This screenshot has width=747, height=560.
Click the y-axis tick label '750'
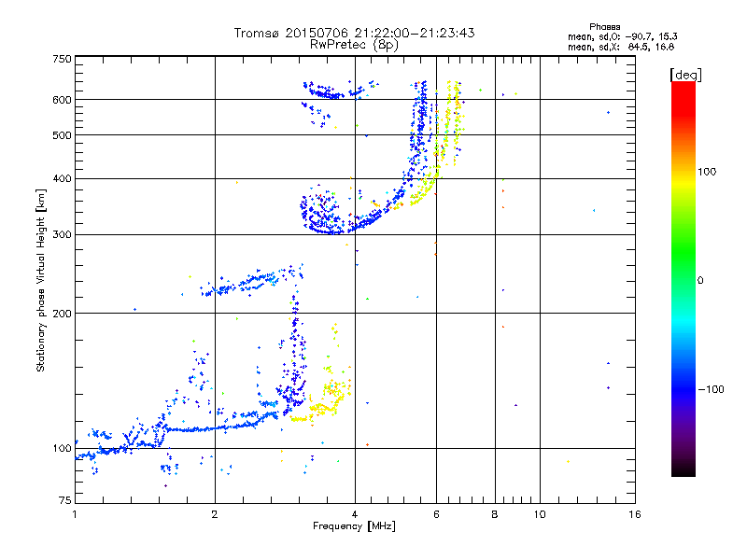[62, 59]
